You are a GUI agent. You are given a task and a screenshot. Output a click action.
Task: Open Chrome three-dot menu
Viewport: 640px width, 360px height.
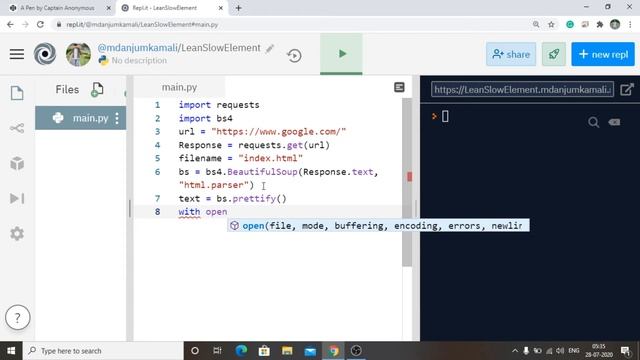(x=630, y=24)
